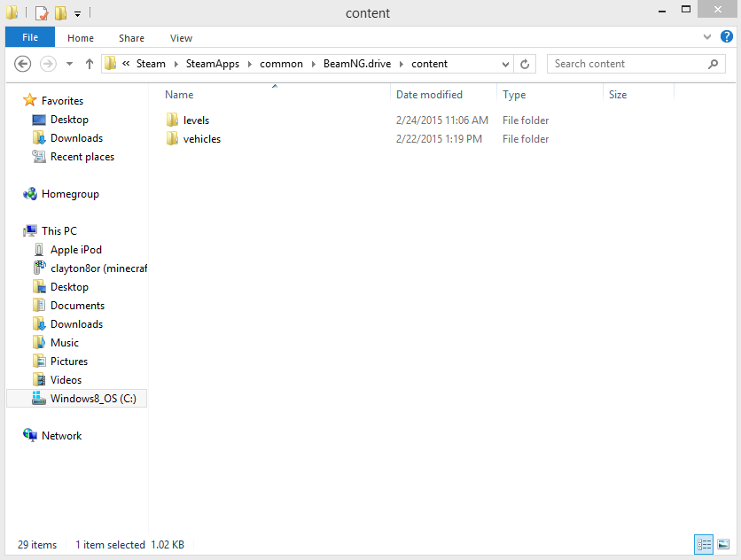The width and height of the screenshot is (741, 560).
Task: Open recent locations dropdown arrow
Action: (x=69, y=64)
